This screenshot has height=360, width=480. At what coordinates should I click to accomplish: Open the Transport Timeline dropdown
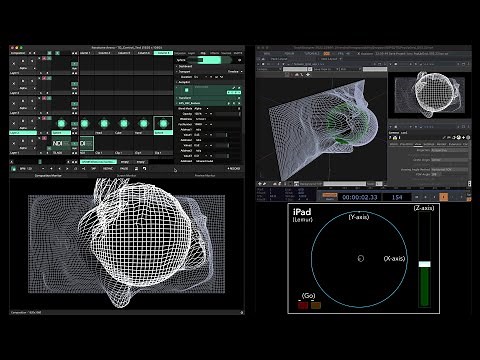(x=235, y=71)
